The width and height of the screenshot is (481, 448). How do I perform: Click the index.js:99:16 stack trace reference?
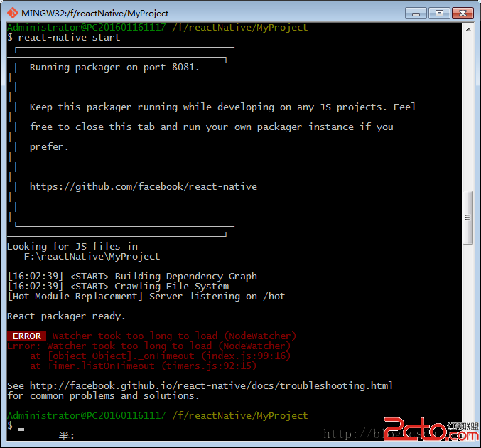(246, 356)
